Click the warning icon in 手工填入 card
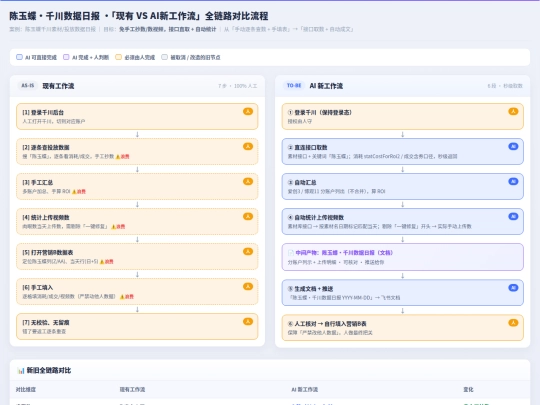Image resolution: width=540 pixels, height=405 pixels. point(122,297)
